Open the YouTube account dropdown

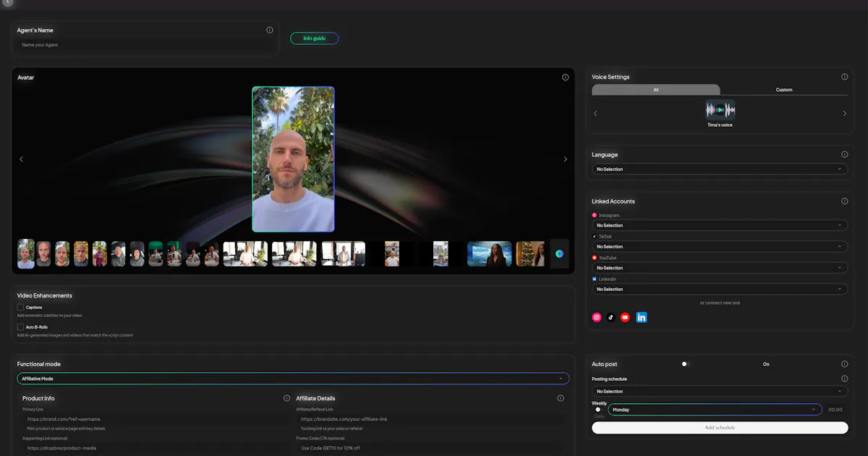point(720,268)
